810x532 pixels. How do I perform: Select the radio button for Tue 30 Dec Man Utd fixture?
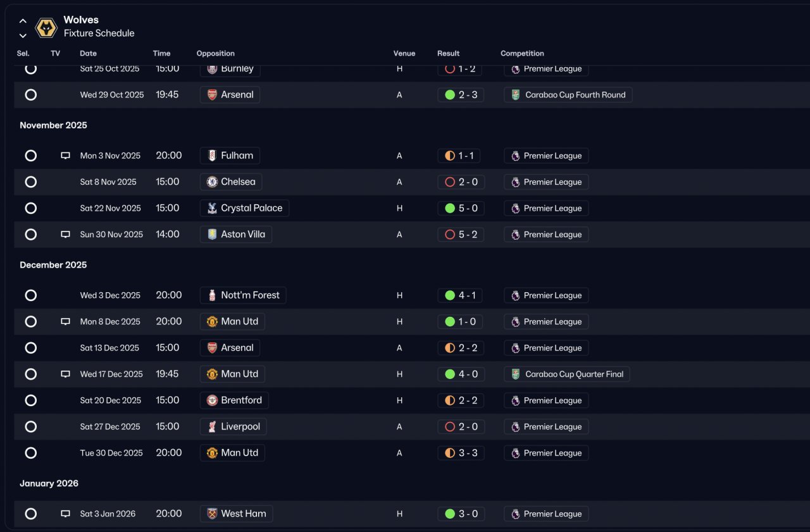[x=30, y=453]
